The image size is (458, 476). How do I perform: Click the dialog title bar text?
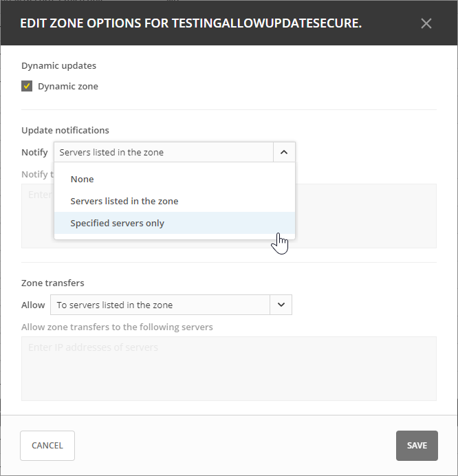(x=190, y=23)
